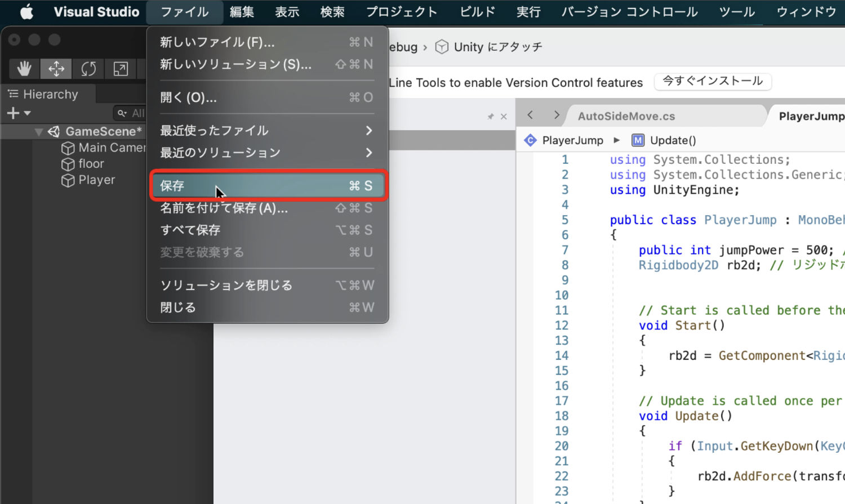Open the Update() method breadcrumb

[x=665, y=140]
